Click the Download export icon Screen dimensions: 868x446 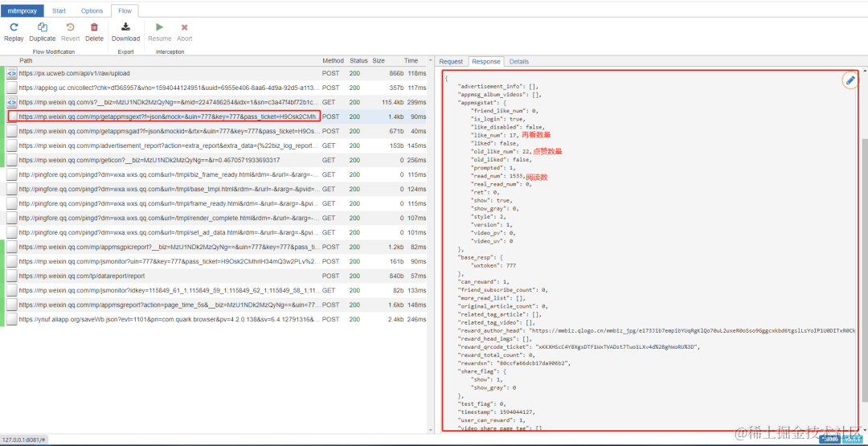(x=125, y=27)
